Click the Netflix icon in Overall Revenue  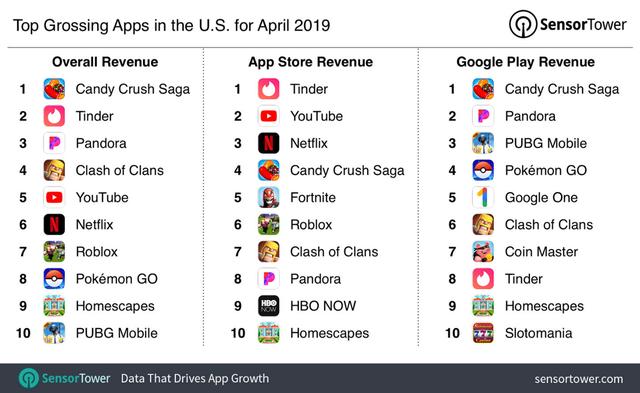click(x=54, y=224)
